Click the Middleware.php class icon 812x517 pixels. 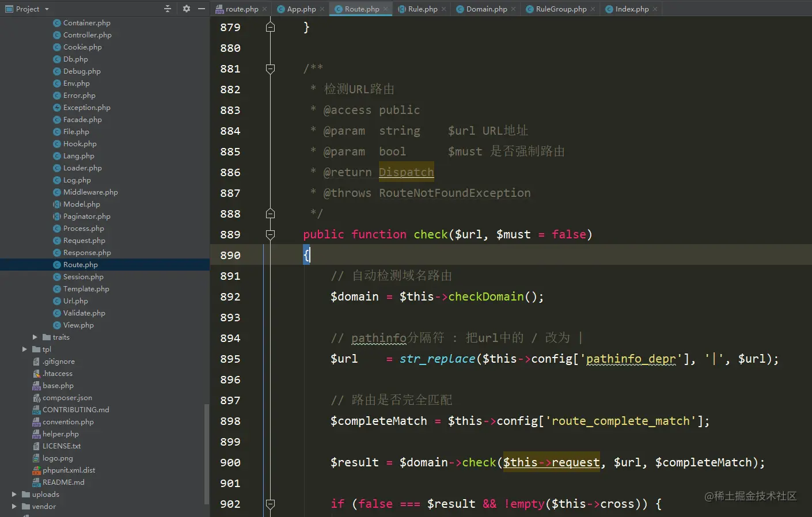57,192
